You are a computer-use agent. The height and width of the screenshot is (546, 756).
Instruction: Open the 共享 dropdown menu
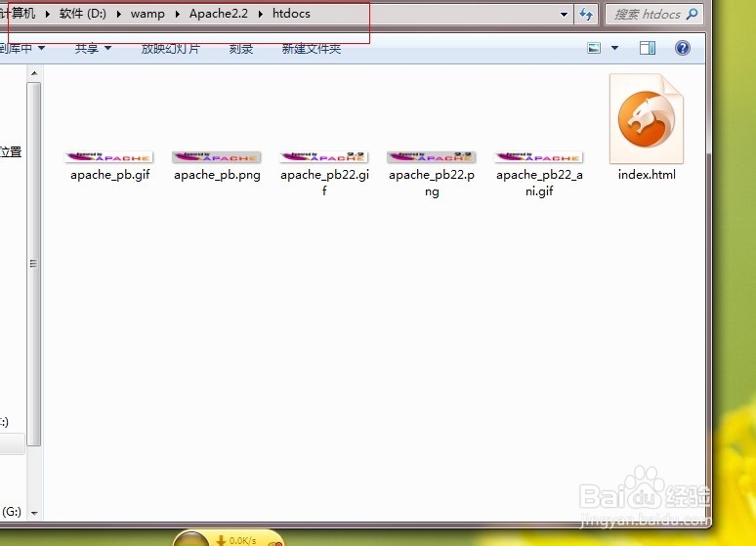(x=93, y=48)
